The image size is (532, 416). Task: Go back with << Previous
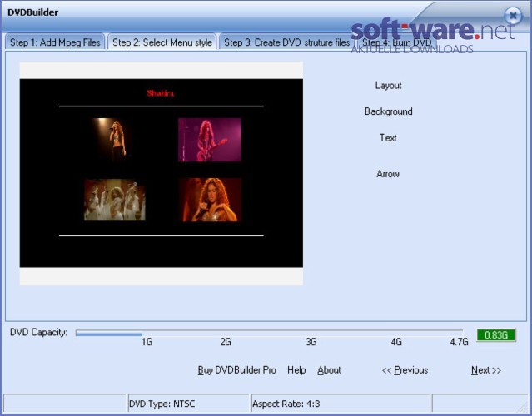point(405,370)
